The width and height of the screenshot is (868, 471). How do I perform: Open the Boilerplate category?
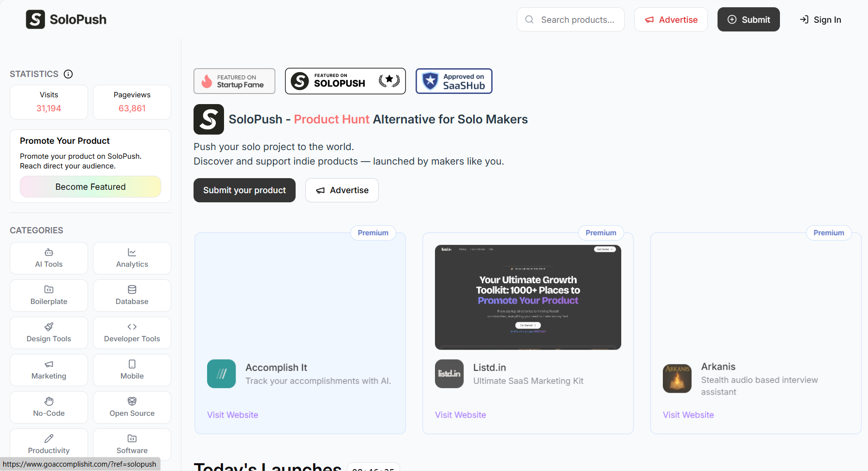coord(49,296)
